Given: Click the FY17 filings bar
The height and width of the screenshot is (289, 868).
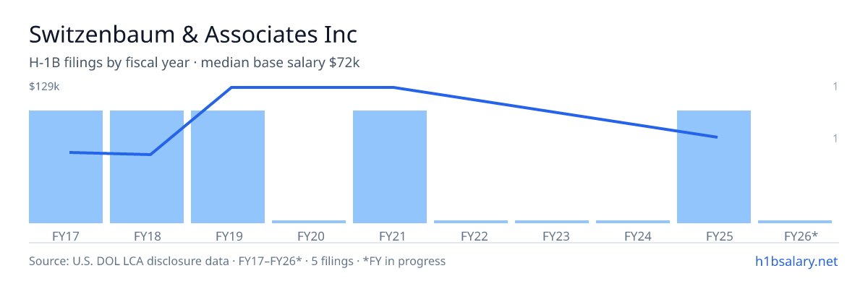Looking at the screenshot, I should 66,167.
